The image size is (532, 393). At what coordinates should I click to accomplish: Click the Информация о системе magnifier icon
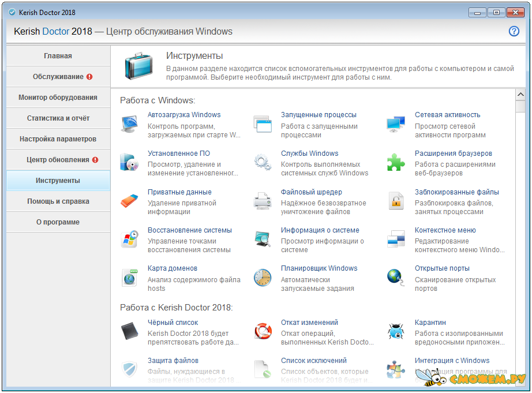[x=263, y=239]
